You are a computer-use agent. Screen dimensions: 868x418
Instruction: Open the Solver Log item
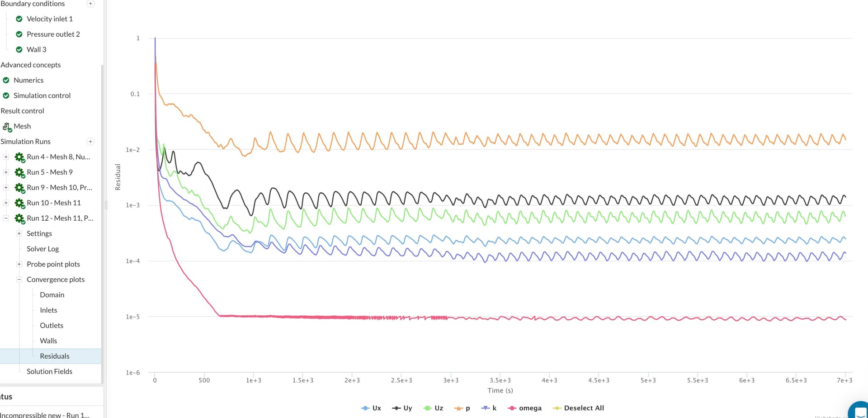(x=42, y=249)
